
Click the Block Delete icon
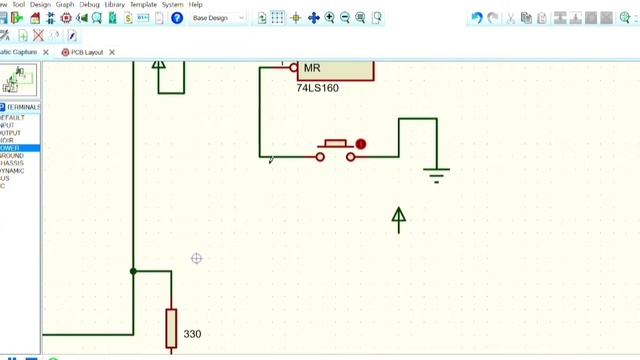pos(607,18)
